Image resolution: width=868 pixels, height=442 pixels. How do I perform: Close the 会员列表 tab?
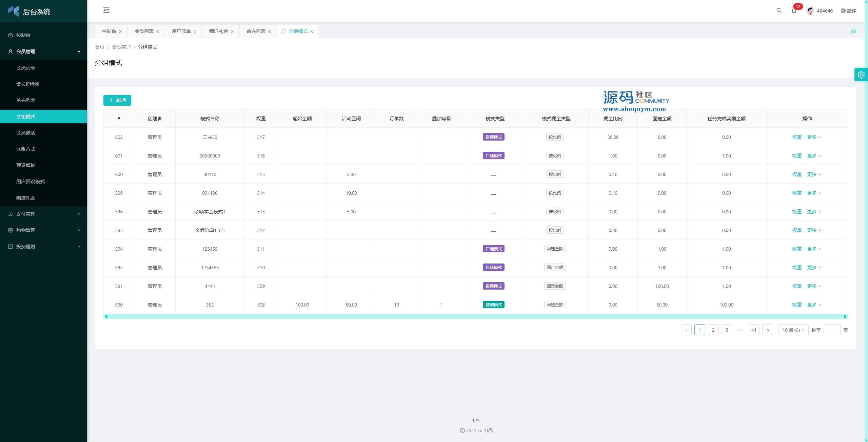pyautogui.click(x=158, y=31)
